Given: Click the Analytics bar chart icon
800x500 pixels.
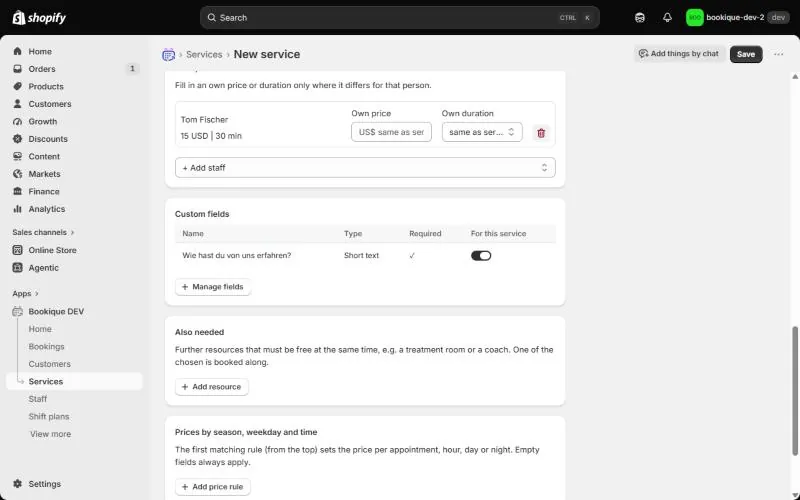Looking at the screenshot, I should 18,209.
